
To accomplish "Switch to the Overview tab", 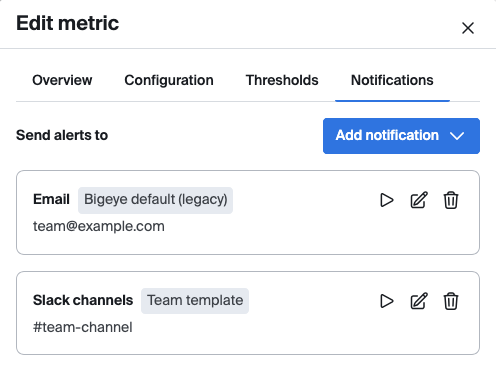I will click(x=62, y=80).
